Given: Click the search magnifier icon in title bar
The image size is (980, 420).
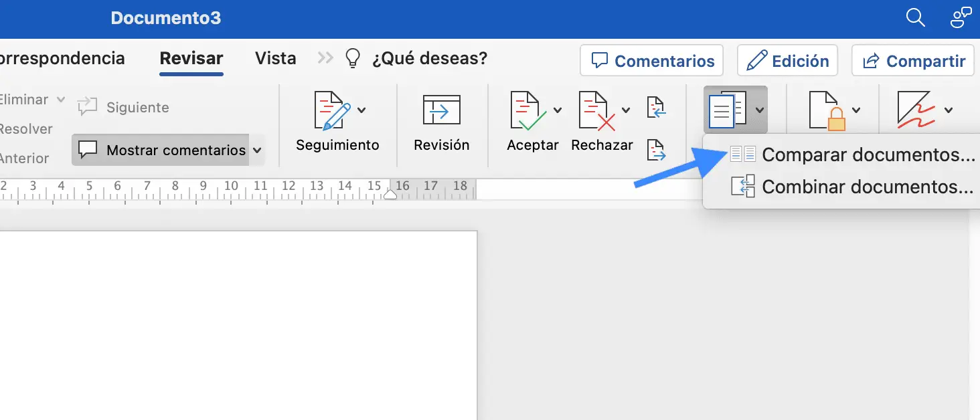Looking at the screenshot, I should point(915,17).
